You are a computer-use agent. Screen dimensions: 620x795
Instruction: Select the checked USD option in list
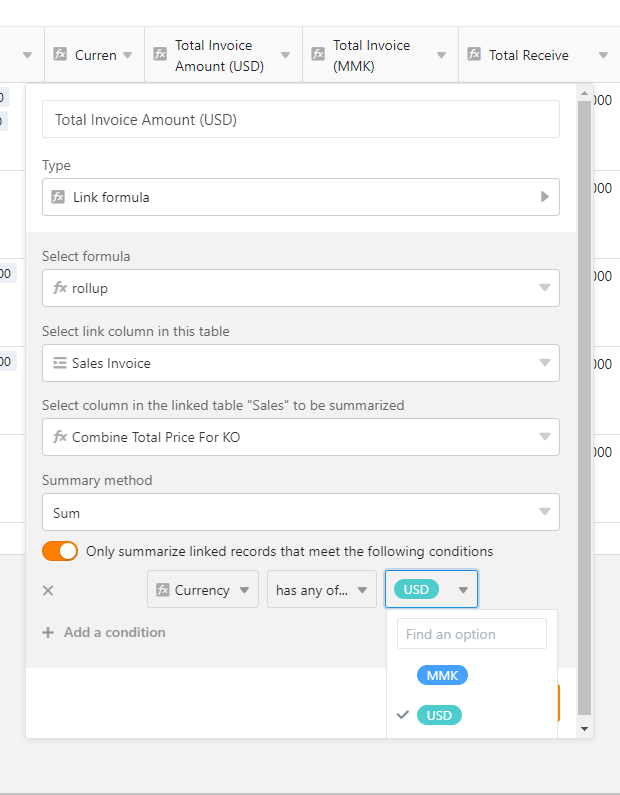pyautogui.click(x=439, y=715)
